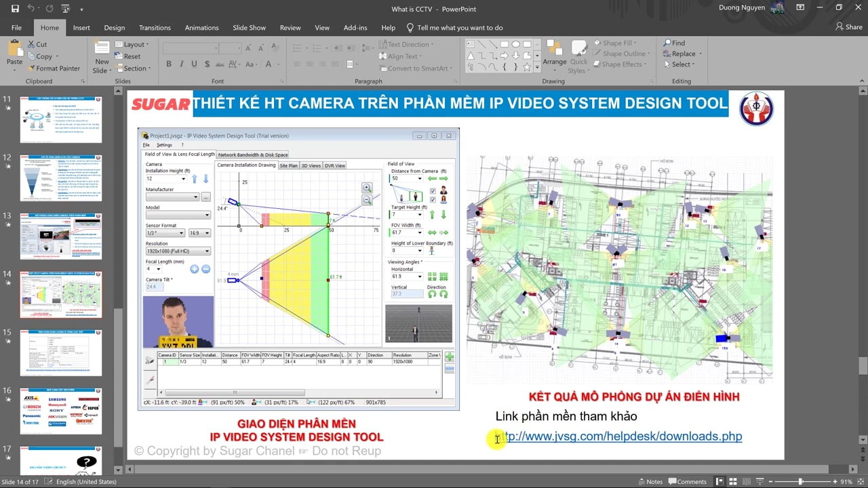Open the font name combo box
This screenshot has width=868, height=488.
point(190,47)
